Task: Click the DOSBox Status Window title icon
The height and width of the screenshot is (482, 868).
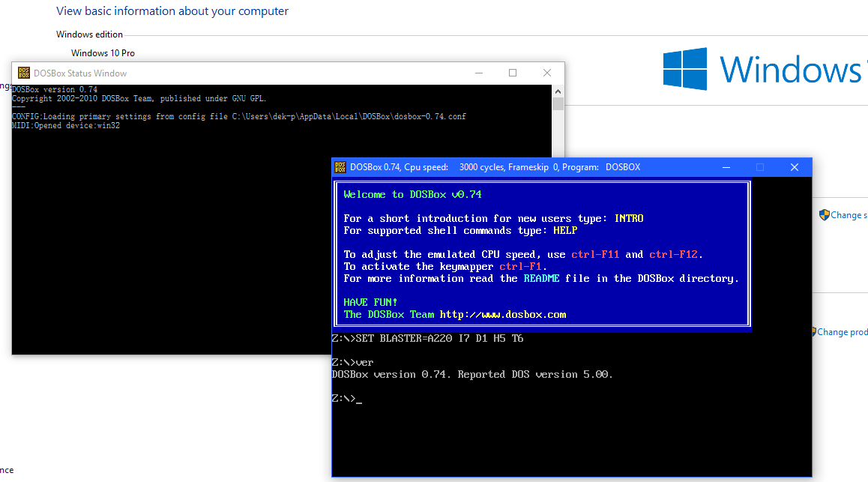Action: coord(24,73)
